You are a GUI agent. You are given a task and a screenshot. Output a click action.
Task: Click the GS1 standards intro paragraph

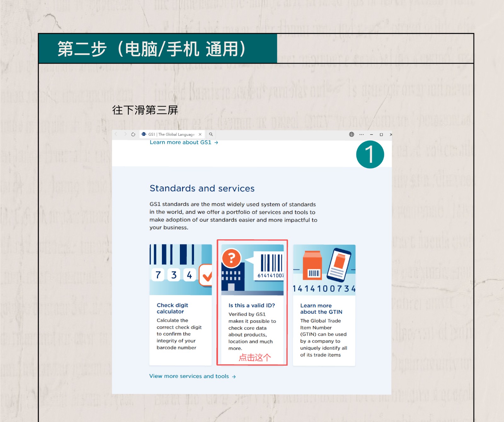(x=233, y=216)
